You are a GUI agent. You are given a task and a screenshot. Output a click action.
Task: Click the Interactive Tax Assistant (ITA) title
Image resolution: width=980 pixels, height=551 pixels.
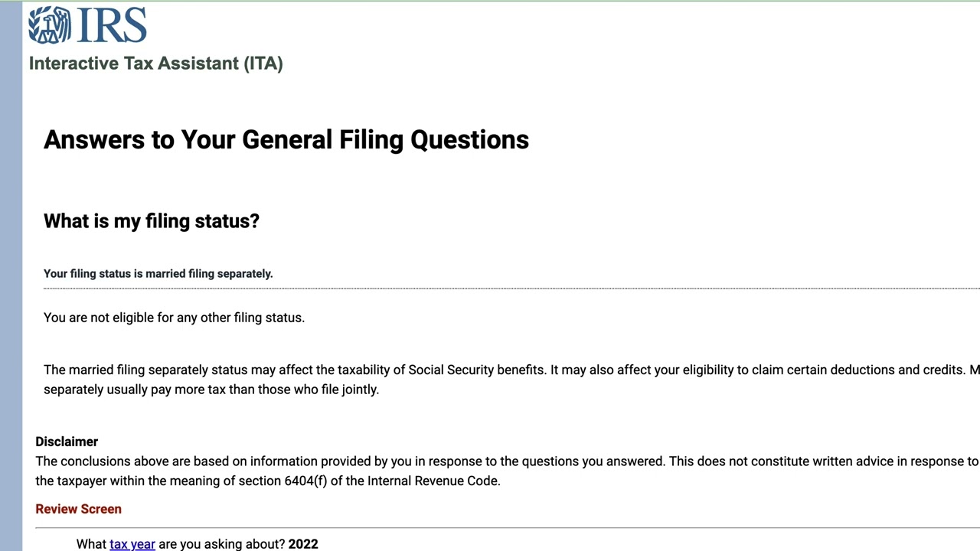pyautogui.click(x=155, y=64)
